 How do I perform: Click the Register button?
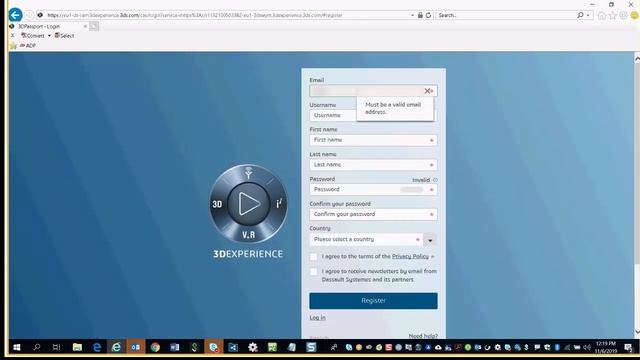pyautogui.click(x=373, y=301)
